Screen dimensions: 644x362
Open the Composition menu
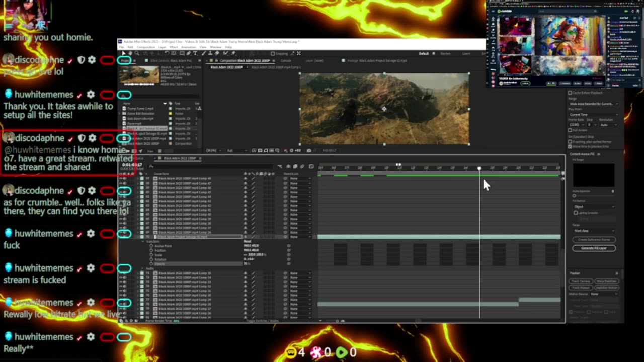pos(146,47)
